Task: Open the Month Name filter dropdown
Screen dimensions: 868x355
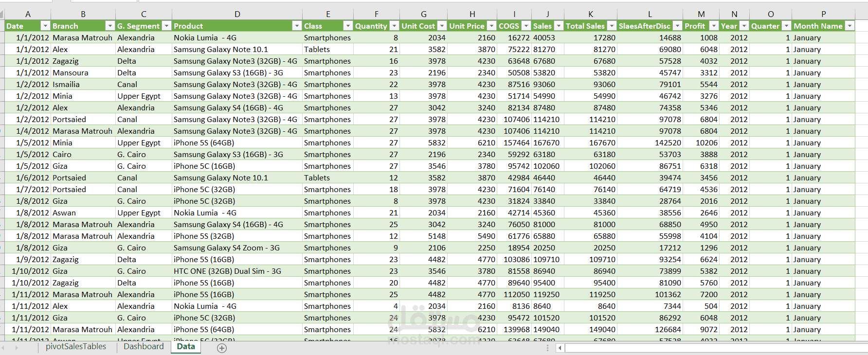Action: point(850,26)
